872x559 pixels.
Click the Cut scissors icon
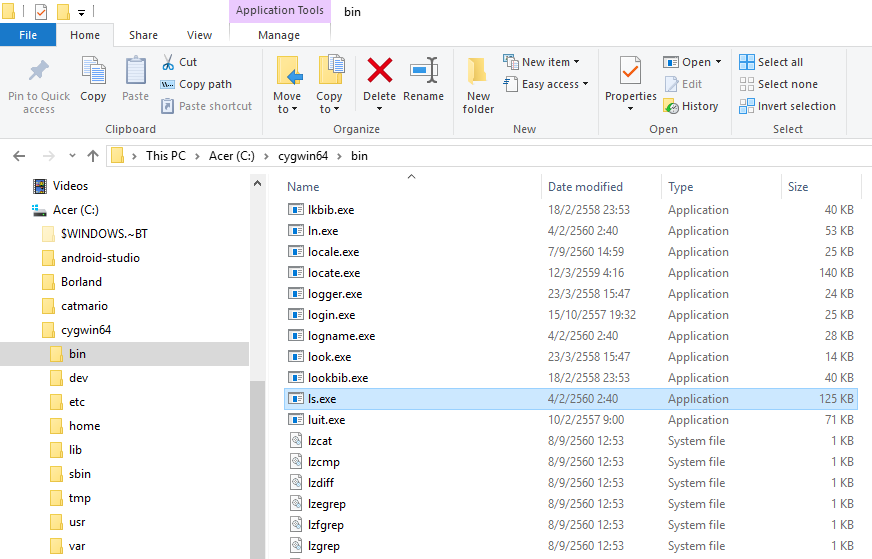169,62
